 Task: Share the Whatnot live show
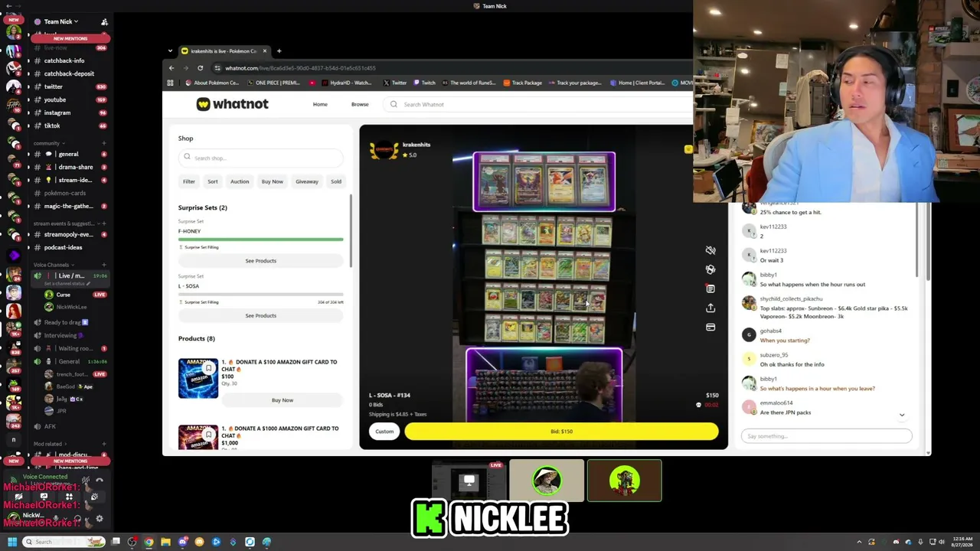[710, 308]
